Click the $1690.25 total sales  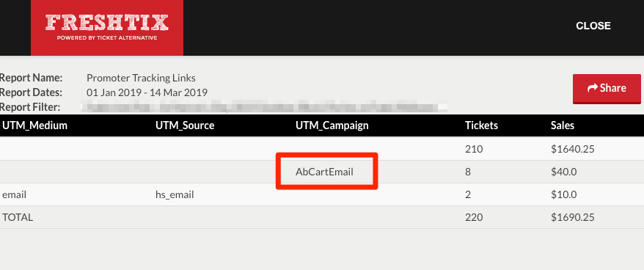(x=573, y=217)
